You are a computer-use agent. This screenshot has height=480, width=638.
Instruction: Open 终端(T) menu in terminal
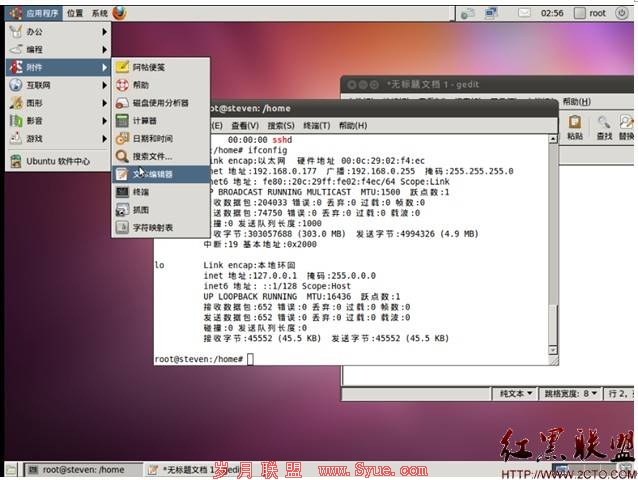[x=317, y=126]
